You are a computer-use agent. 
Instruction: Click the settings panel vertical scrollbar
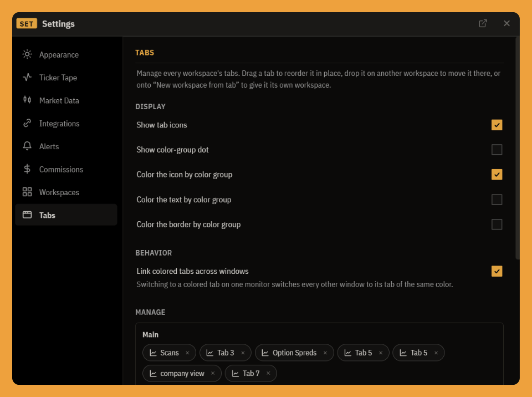(x=518, y=149)
